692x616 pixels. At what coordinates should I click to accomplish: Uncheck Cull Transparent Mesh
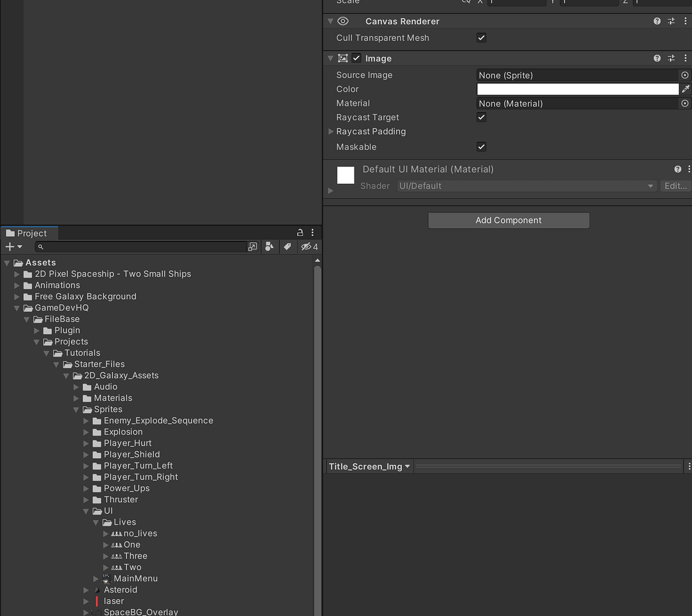[482, 38]
